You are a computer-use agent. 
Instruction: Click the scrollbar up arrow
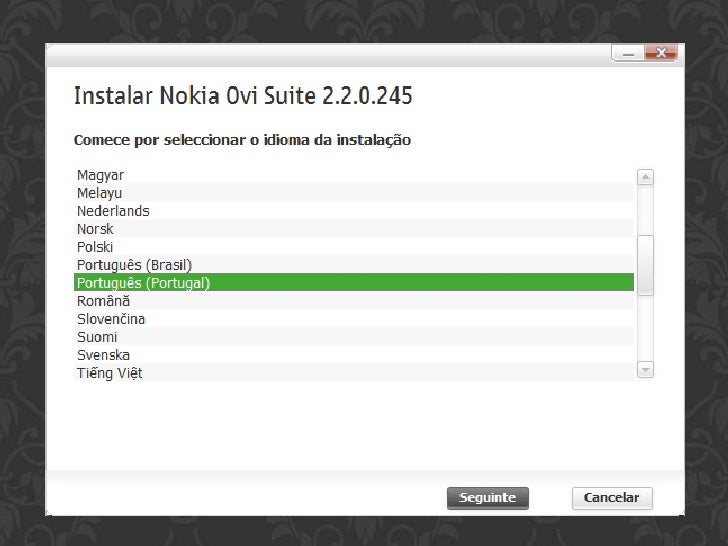tap(645, 177)
